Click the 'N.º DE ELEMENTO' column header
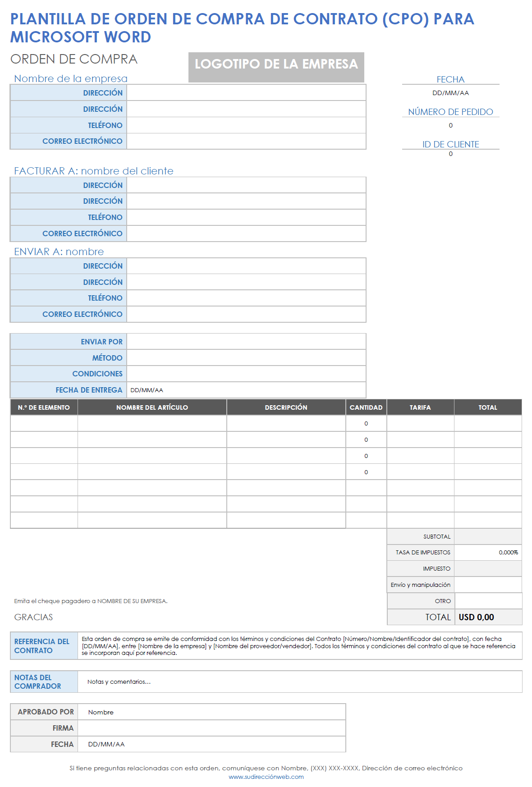The width and height of the screenshot is (532, 787). click(x=44, y=407)
